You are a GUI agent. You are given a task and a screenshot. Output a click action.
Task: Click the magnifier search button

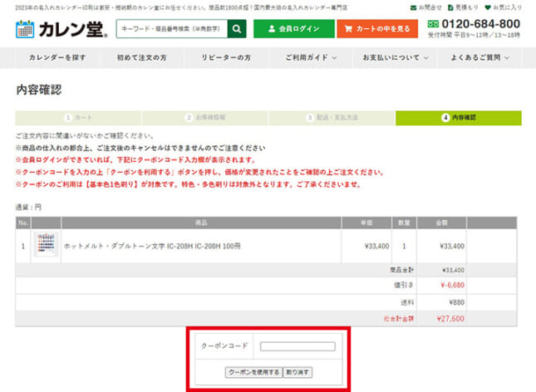[x=237, y=29]
